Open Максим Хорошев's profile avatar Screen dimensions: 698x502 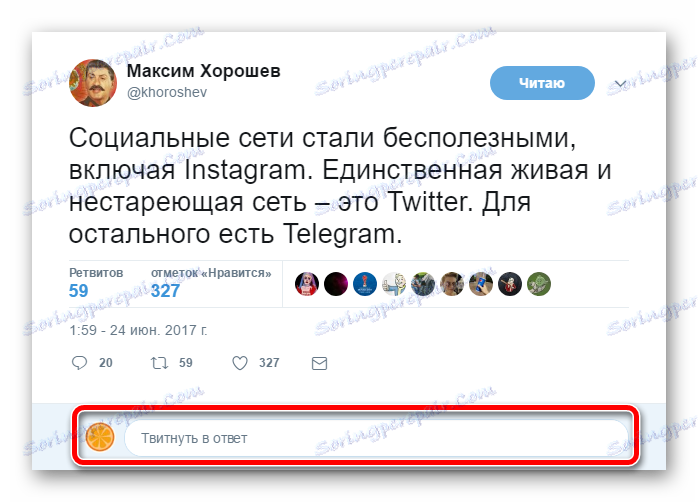coord(93,83)
